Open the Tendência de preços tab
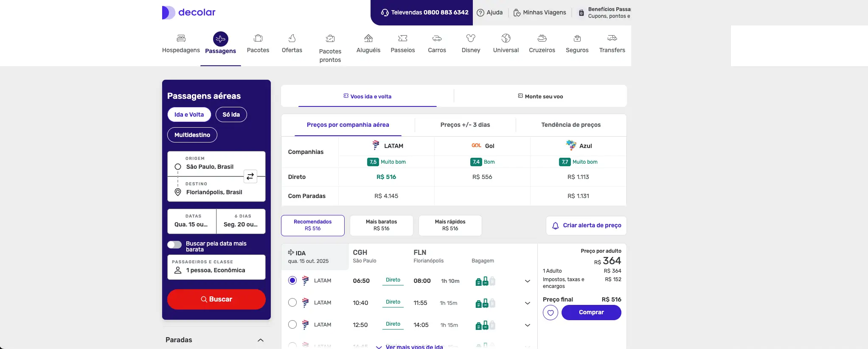Viewport: 868px width, 349px height. click(x=570, y=125)
